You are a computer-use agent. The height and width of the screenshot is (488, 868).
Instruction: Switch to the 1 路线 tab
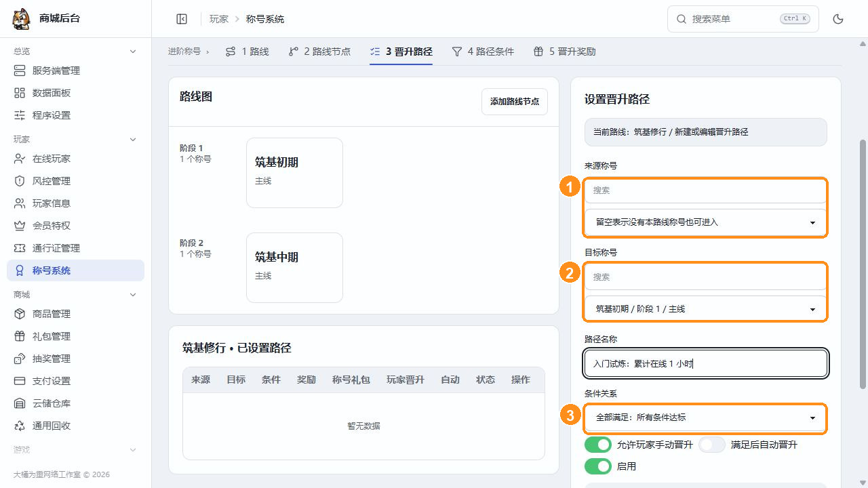(247, 52)
